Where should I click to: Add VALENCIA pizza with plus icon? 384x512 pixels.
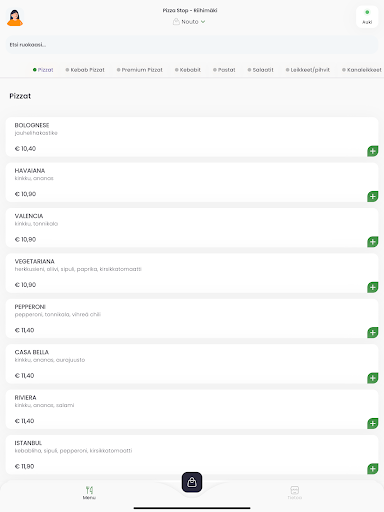(373, 242)
